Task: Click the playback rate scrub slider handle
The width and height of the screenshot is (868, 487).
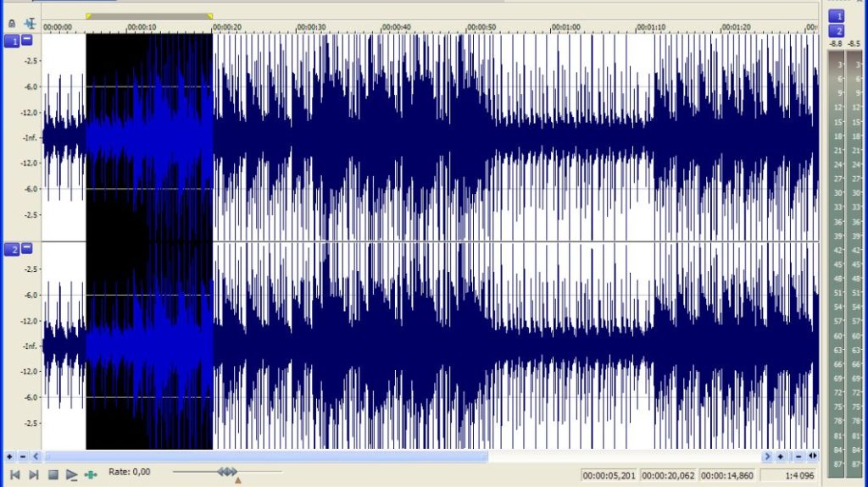Action: [x=227, y=472]
